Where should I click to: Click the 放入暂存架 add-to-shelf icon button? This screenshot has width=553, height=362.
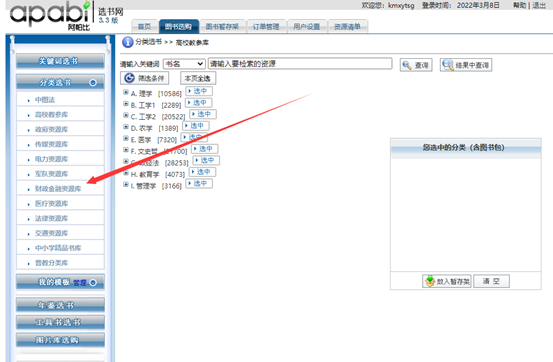coord(447,281)
